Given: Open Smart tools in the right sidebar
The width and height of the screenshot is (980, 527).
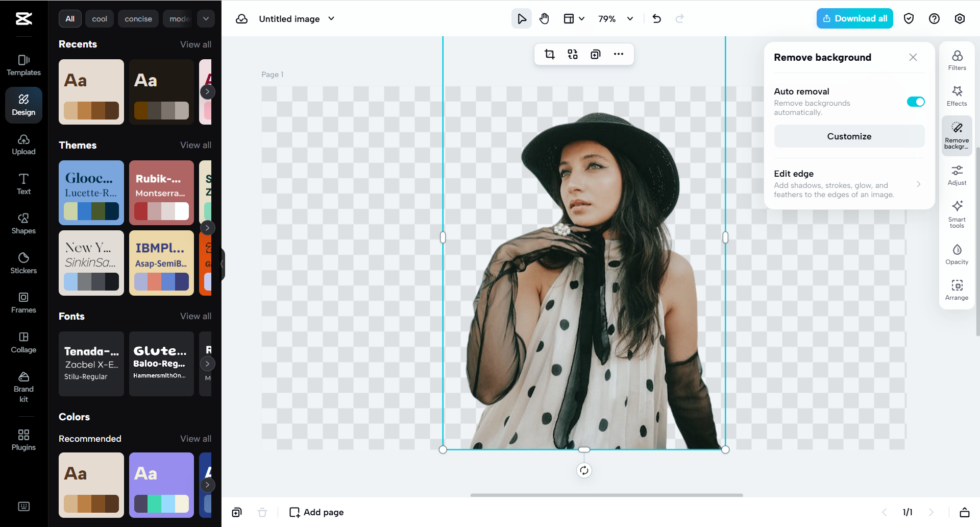Looking at the screenshot, I should click(957, 212).
